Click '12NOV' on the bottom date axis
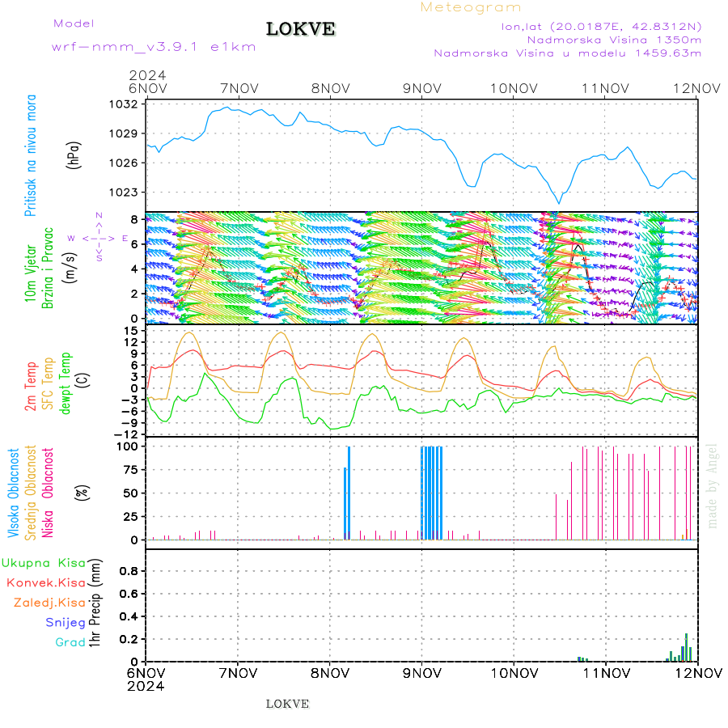728x728 pixels. 698,673
